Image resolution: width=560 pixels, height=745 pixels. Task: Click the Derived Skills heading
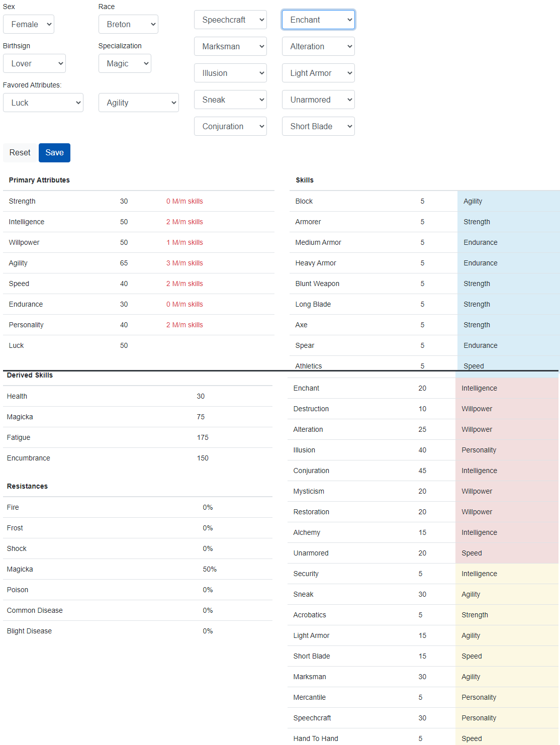click(x=30, y=375)
